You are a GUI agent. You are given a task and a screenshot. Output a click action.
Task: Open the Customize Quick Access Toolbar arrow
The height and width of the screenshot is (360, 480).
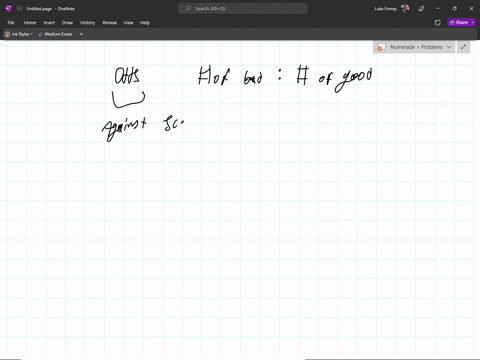coord(81,34)
